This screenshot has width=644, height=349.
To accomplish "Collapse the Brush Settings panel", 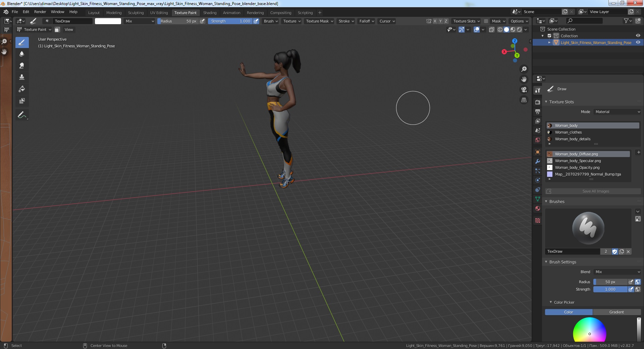I will point(546,262).
